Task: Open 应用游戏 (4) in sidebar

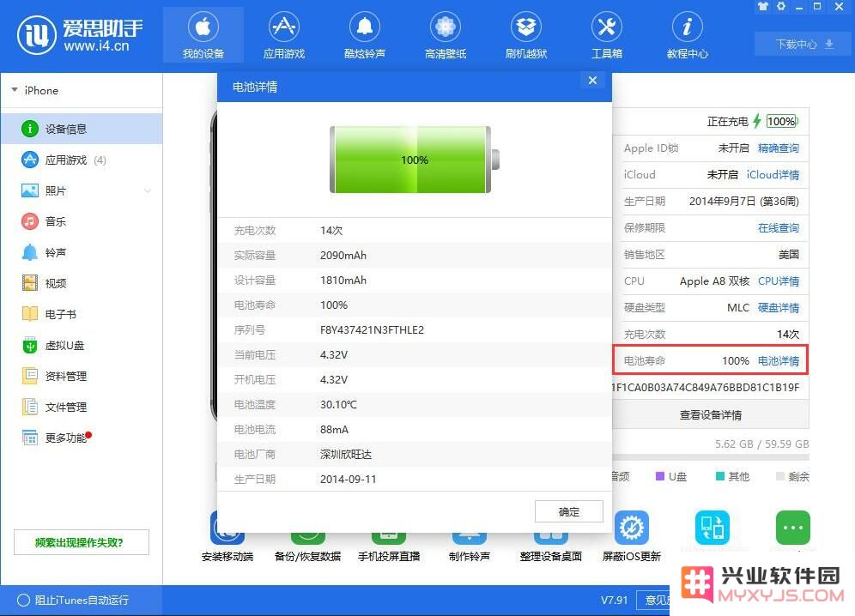Action: coord(82,160)
